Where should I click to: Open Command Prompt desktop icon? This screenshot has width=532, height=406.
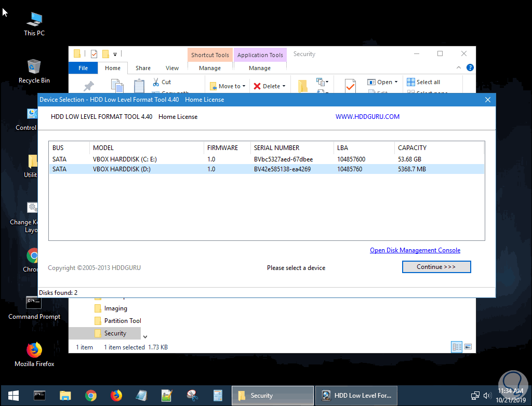tap(34, 308)
